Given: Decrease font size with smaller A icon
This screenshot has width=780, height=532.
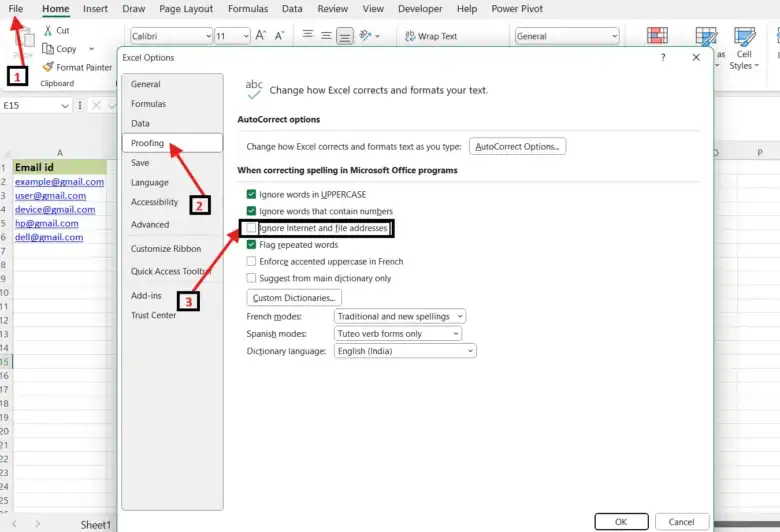Looking at the screenshot, I should [280, 35].
